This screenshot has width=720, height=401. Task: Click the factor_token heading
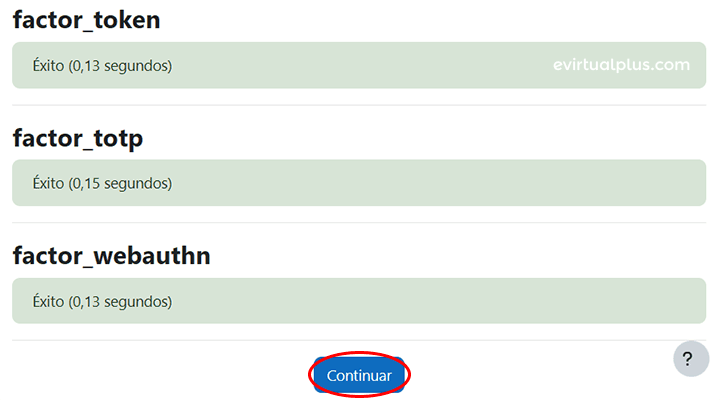pos(86,21)
